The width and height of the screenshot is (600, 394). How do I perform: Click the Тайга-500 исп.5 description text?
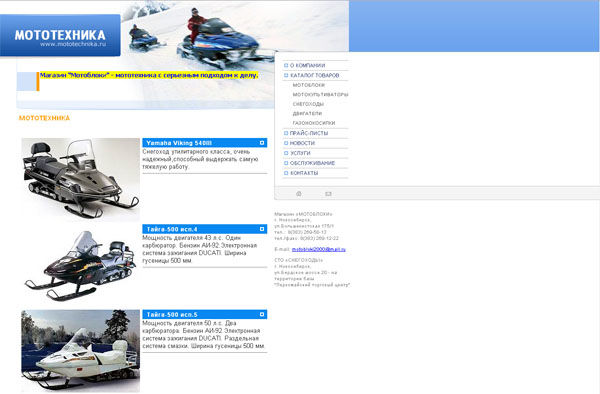[203, 334]
